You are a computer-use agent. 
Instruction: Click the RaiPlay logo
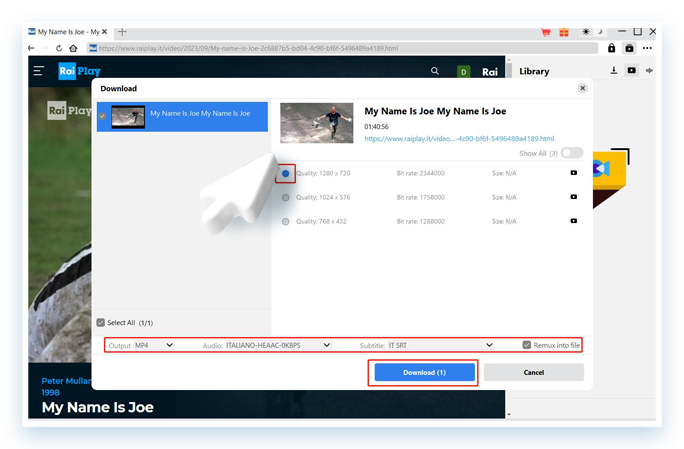(79, 71)
